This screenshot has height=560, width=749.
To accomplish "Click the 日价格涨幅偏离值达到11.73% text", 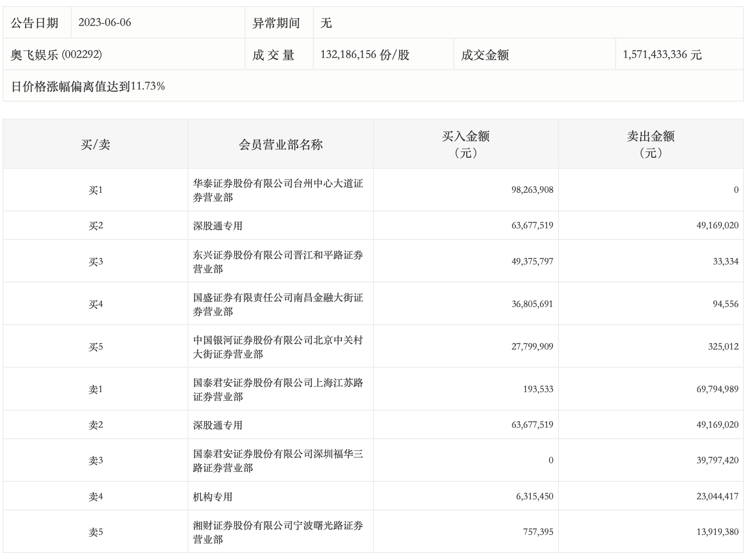I will tap(88, 86).
